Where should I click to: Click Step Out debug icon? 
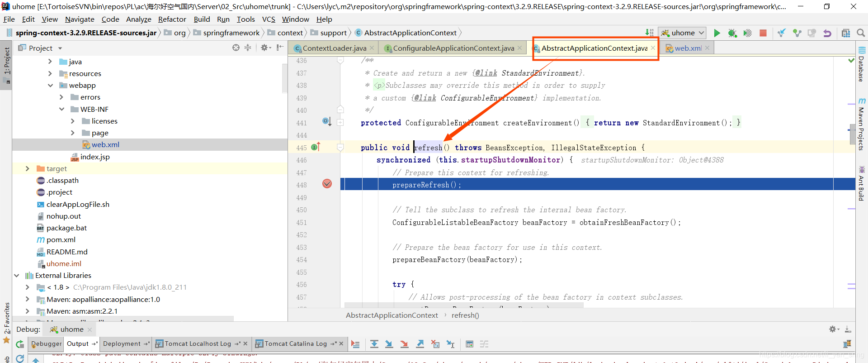coord(420,344)
